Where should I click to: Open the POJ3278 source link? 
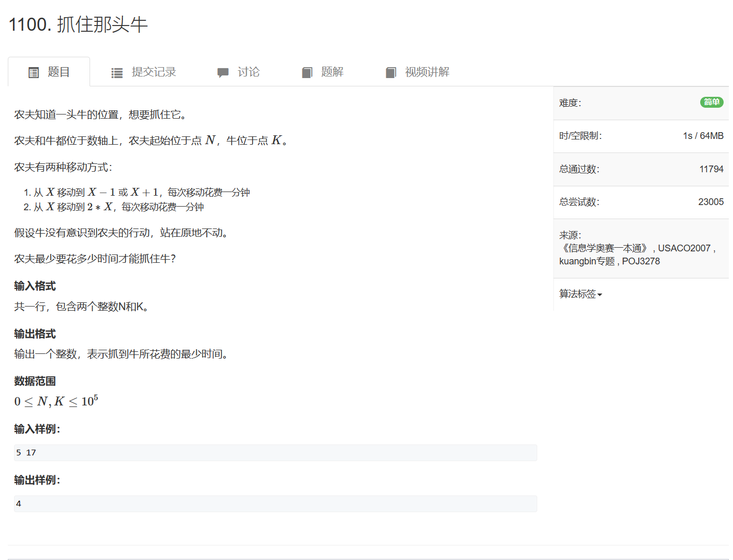pos(641,261)
